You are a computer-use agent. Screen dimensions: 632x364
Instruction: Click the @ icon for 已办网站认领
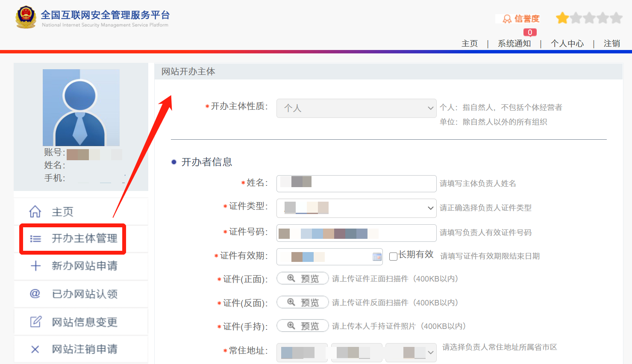pos(35,294)
